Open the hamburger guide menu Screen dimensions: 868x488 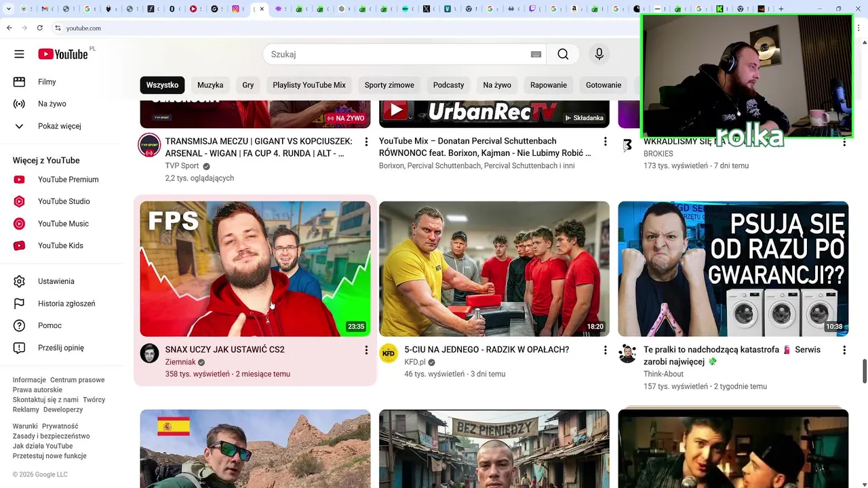tap(19, 54)
